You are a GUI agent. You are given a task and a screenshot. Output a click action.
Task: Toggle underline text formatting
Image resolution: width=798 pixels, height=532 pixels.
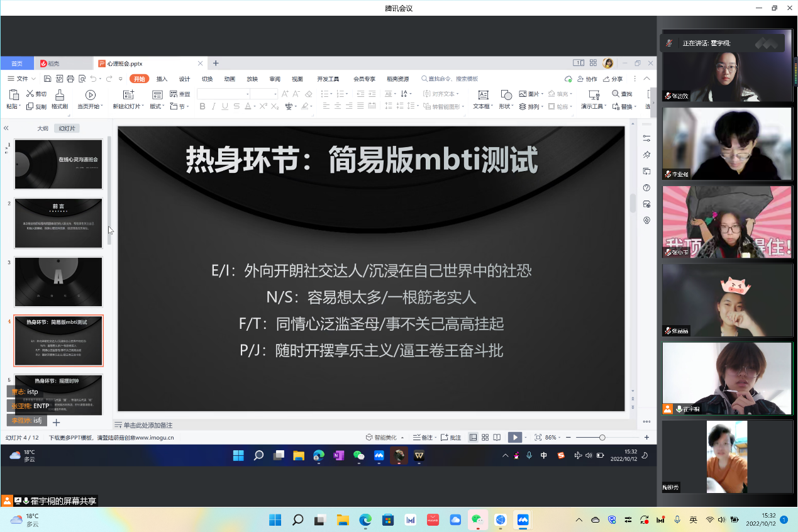click(225, 106)
